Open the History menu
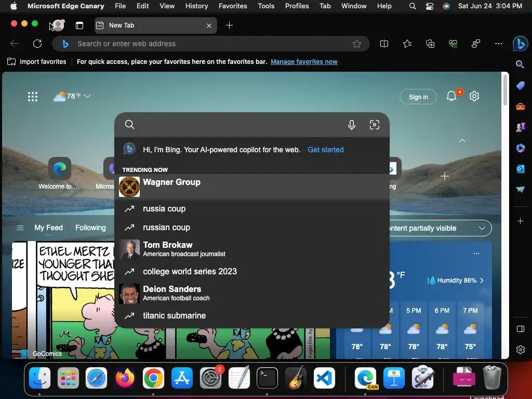This screenshot has height=399, width=532. tap(196, 6)
